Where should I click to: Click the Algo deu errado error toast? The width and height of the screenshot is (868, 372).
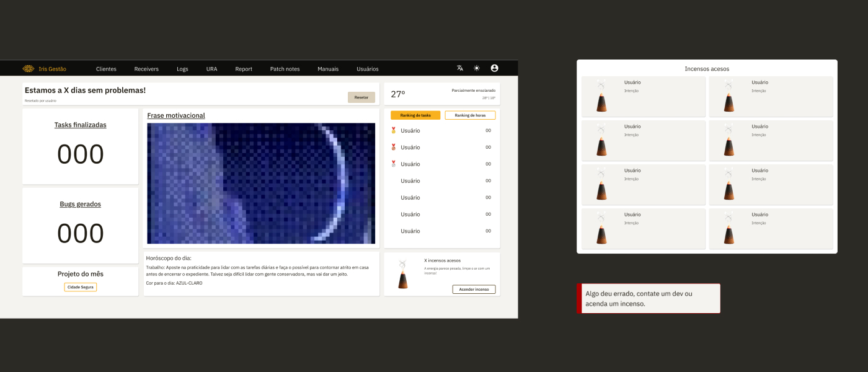(x=649, y=298)
